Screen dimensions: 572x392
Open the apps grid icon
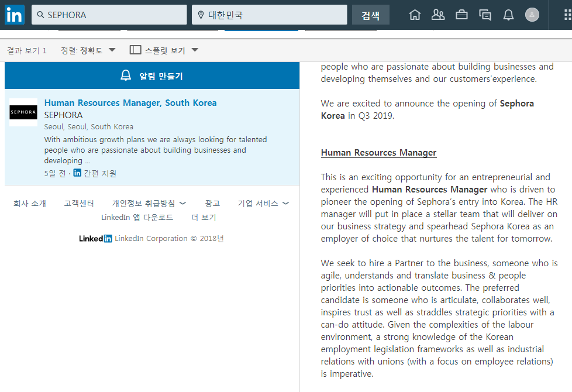[x=567, y=15]
